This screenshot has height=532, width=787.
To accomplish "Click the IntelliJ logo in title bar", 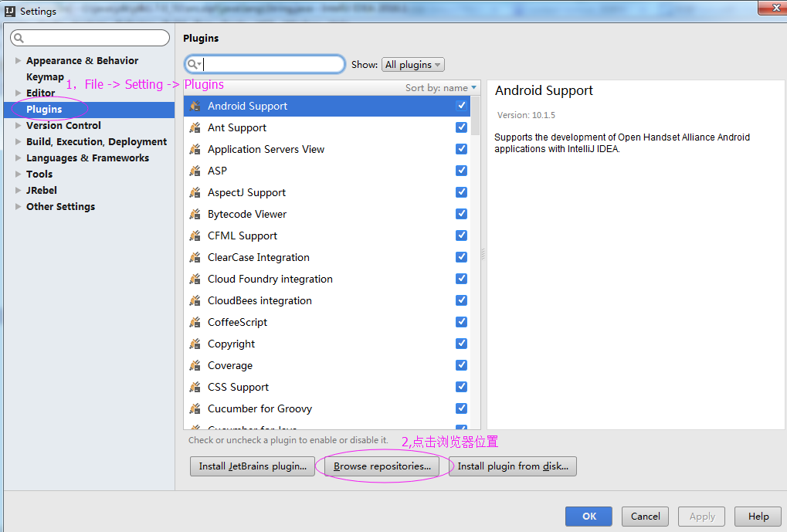I will coord(9,11).
